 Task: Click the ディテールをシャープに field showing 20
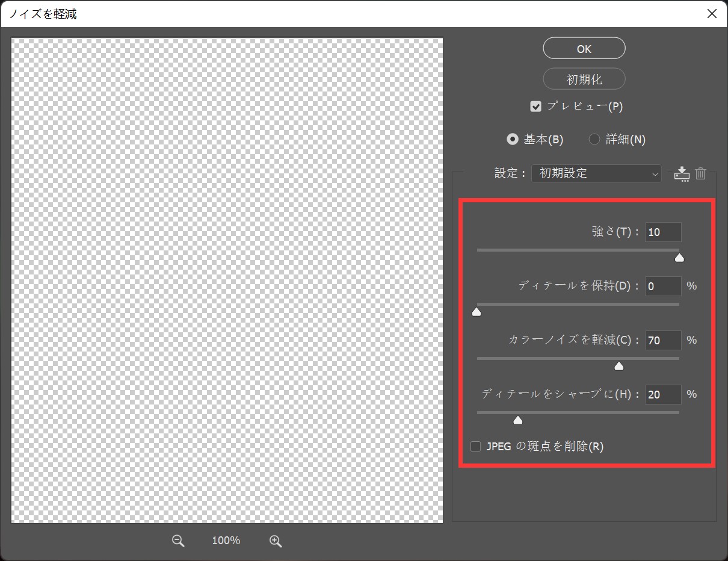662,394
